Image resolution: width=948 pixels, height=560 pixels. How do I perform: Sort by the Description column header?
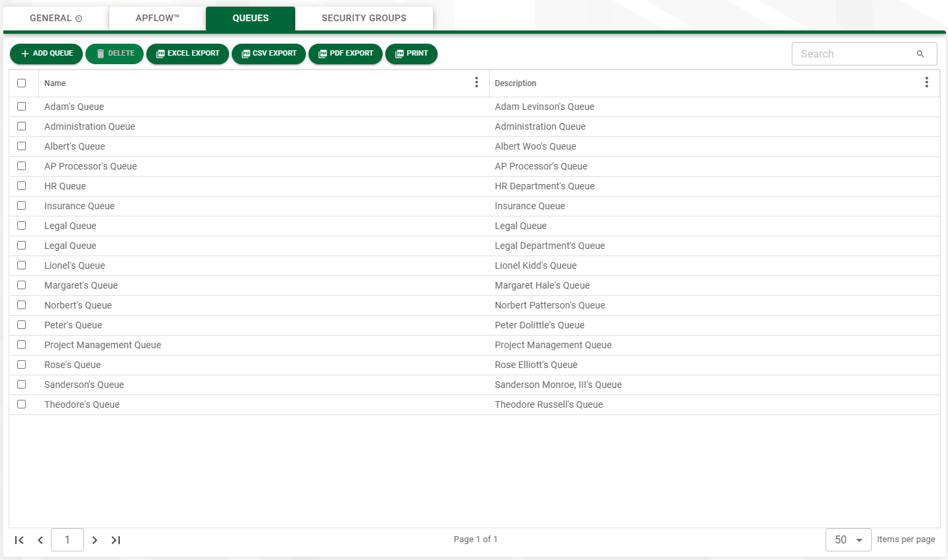(x=516, y=83)
